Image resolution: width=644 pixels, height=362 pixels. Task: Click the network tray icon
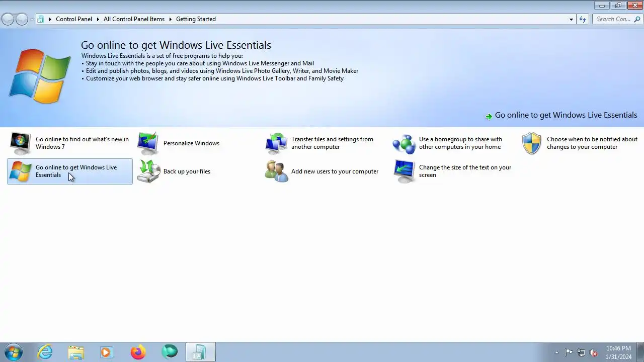tap(581, 352)
